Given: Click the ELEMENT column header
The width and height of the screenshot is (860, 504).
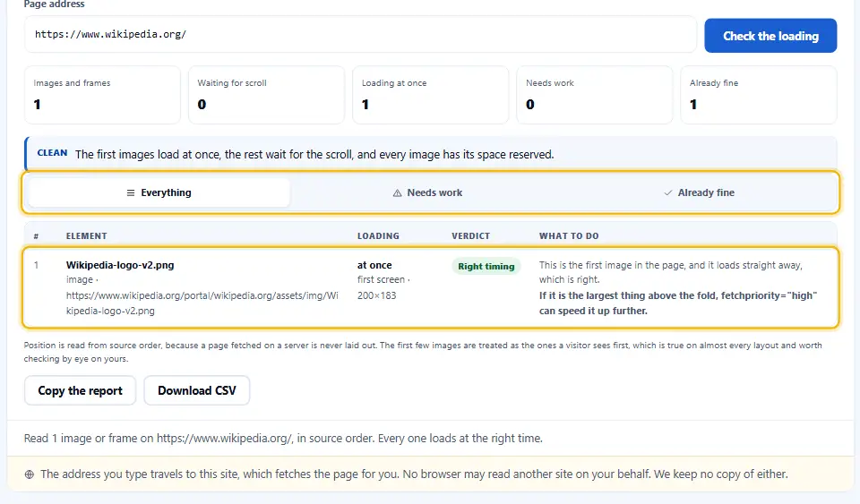Looking at the screenshot, I should (87, 236).
